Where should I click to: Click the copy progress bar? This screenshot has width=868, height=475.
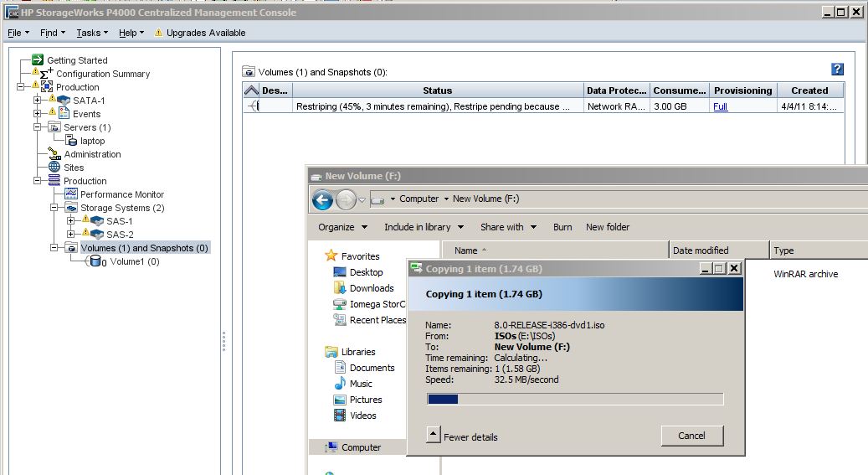point(575,399)
